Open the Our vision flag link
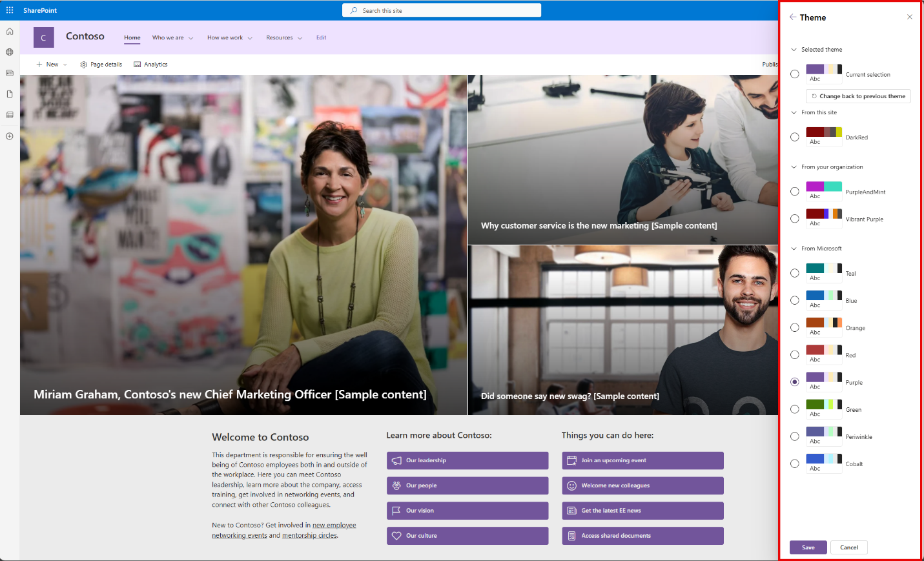The image size is (924, 561). [467, 511]
